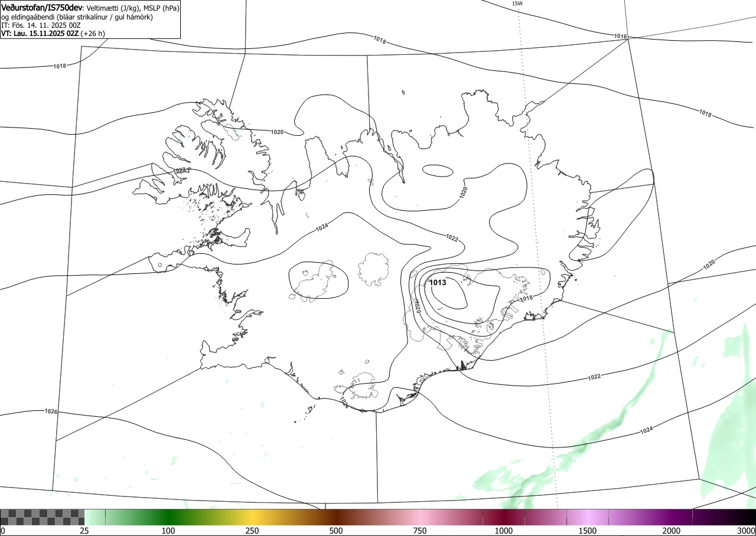Select the 'IT: Fös. 14. 11. 2025 00Z' line

point(41,25)
